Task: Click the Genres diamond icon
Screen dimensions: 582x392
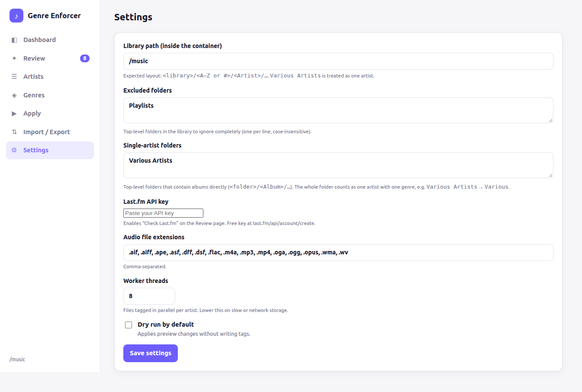Action: click(x=14, y=95)
